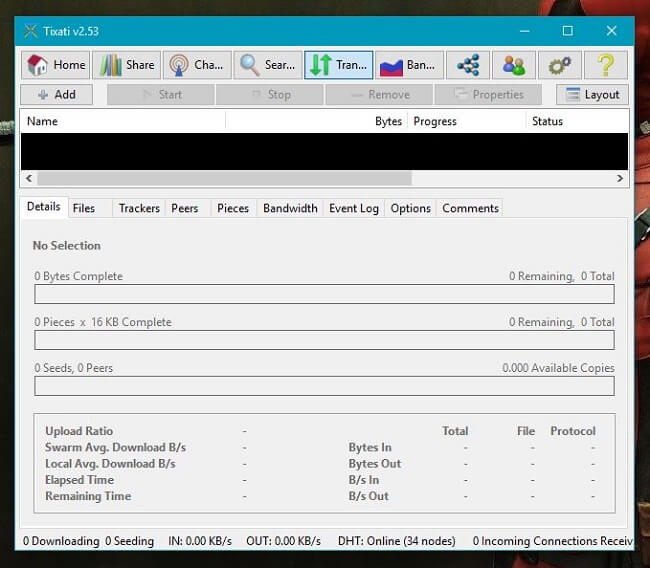Viewport: 650px width, 568px height.
Task: Maximize the Tixati window
Action: click(x=568, y=31)
